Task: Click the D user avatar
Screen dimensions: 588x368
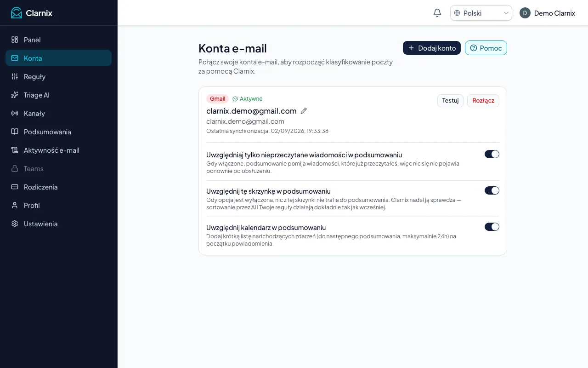Action: pyautogui.click(x=525, y=13)
